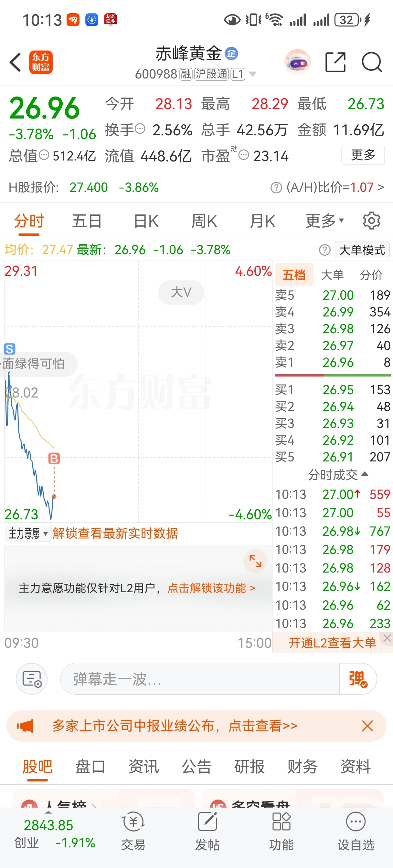
Task: Open the danmaku list settings icon
Action: pos(32,679)
